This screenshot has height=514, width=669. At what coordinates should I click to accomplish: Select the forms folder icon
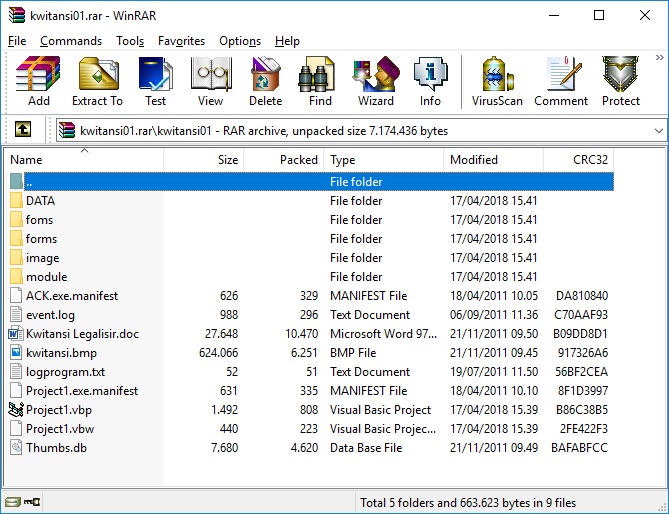pos(16,238)
